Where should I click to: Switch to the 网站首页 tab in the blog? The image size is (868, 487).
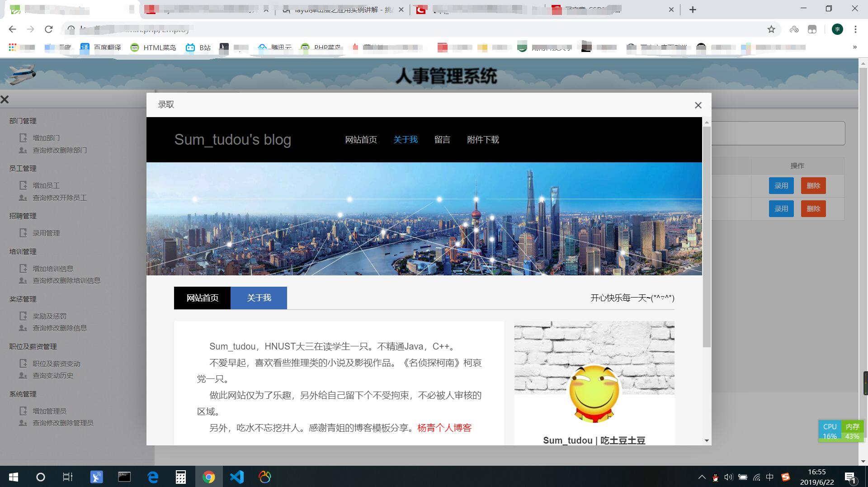coord(202,298)
